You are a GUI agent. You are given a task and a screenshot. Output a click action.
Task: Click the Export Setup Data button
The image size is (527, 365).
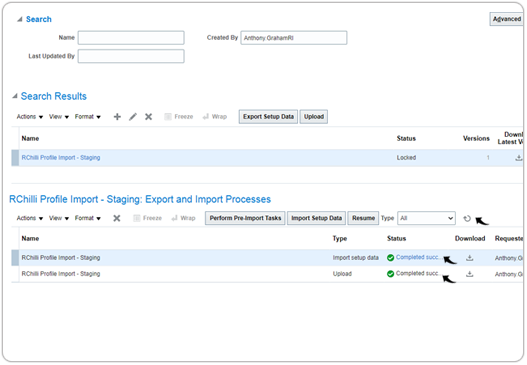268,117
